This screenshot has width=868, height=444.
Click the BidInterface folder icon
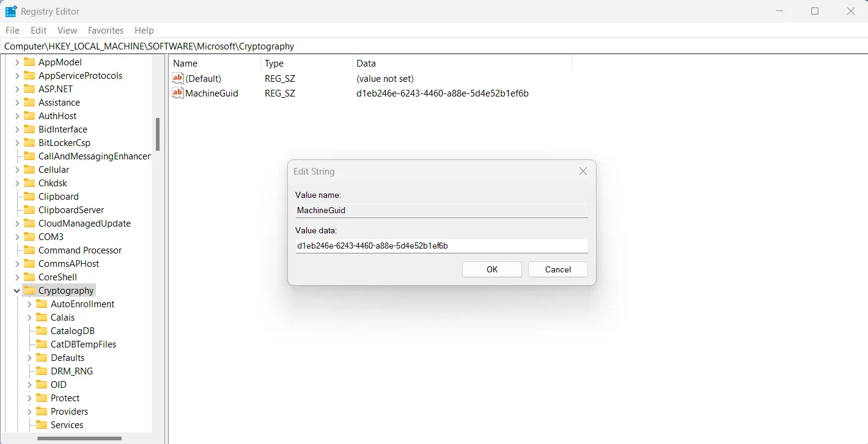coord(29,129)
